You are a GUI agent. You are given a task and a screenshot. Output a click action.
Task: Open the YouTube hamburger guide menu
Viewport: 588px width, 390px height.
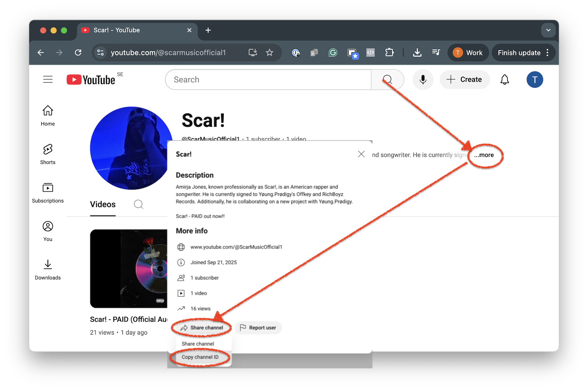[48, 79]
